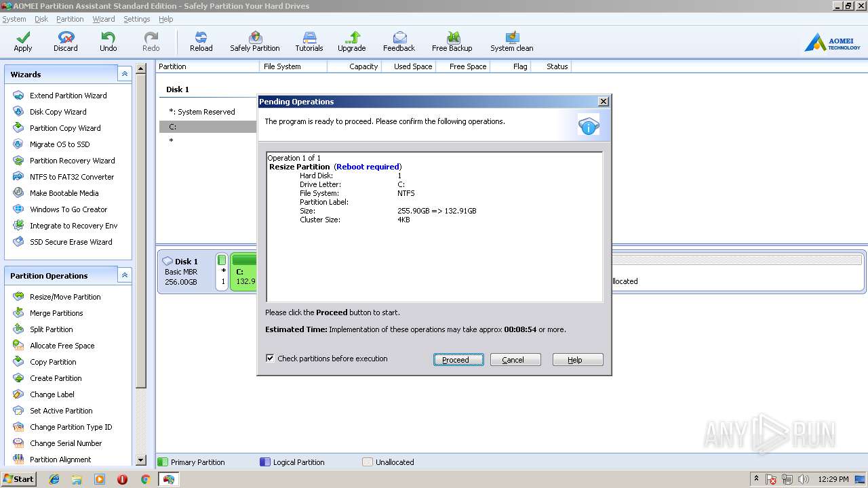Open the Help menu
This screenshot has height=488, width=868.
coord(166,19)
